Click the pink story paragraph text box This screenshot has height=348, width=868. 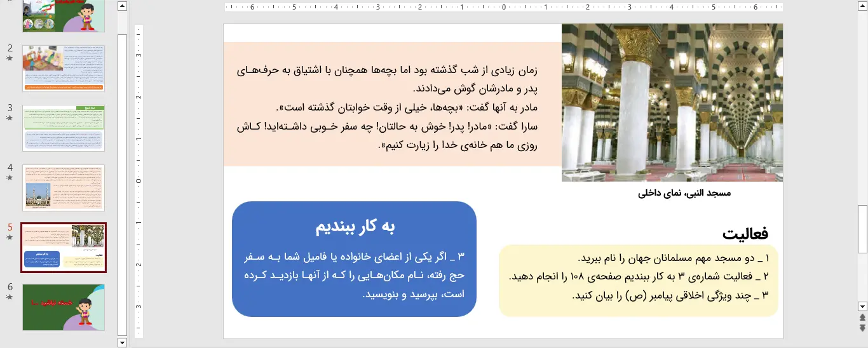[x=392, y=104]
